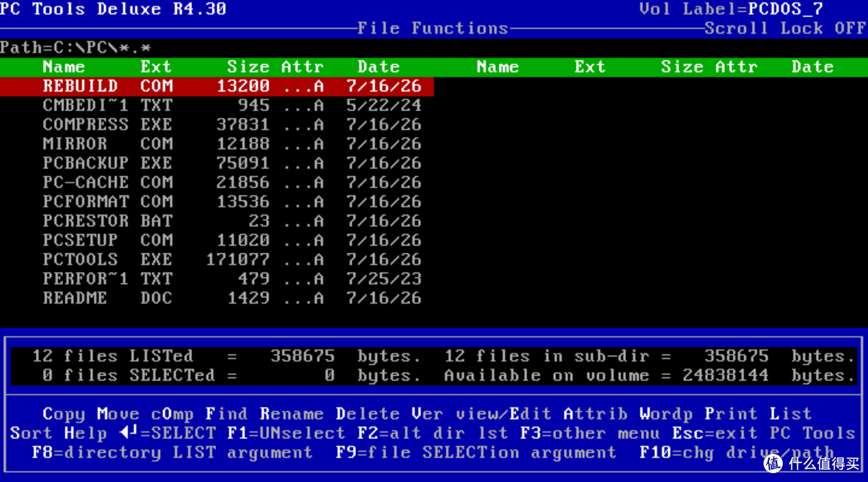Select the MIRROR COM file
The image size is (868, 482).
(232, 145)
